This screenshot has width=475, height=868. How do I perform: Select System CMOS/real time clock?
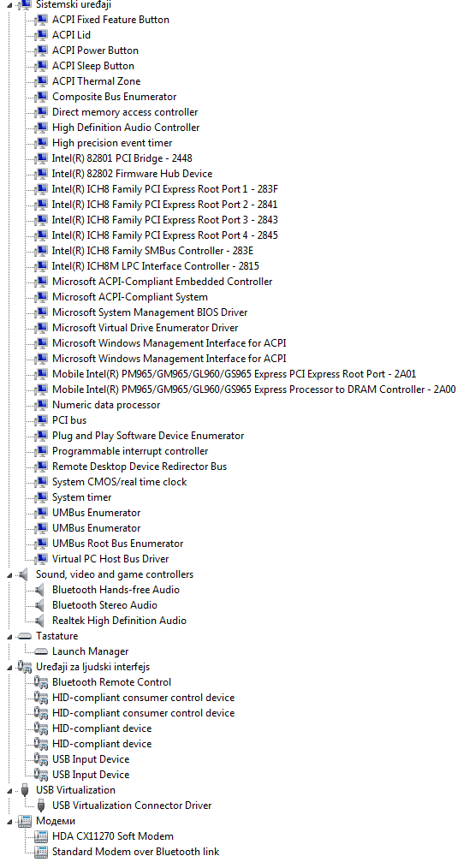pyautogui.click(x=120, y=482)
